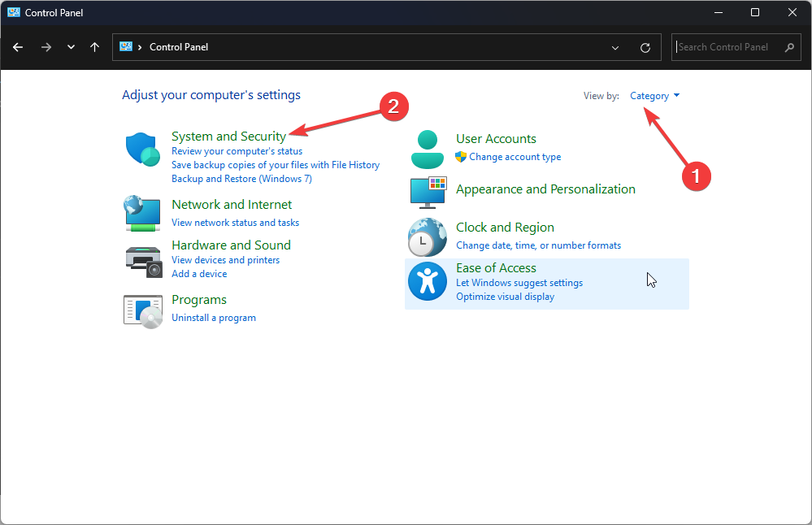Click Backup and Restore (Windows 7) link

[241, 179]
